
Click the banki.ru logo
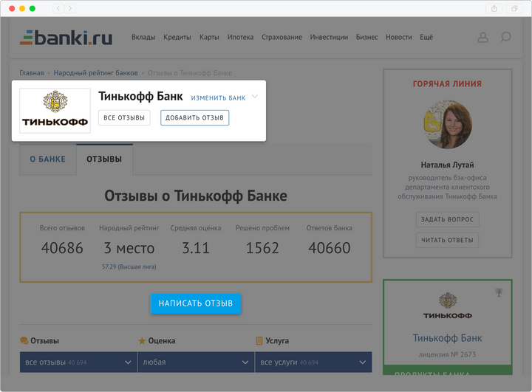(66, 37)
